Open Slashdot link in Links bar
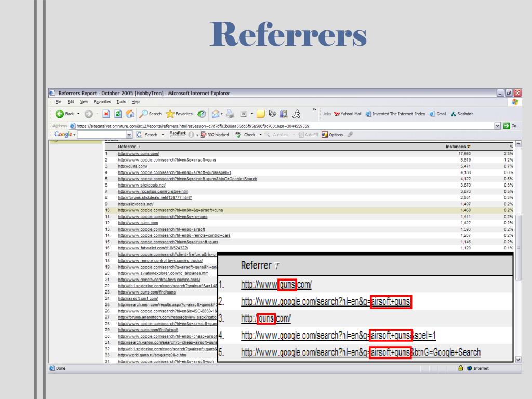Image resolution: width=532 pixels, height=399 pixels. click(462, 114)
